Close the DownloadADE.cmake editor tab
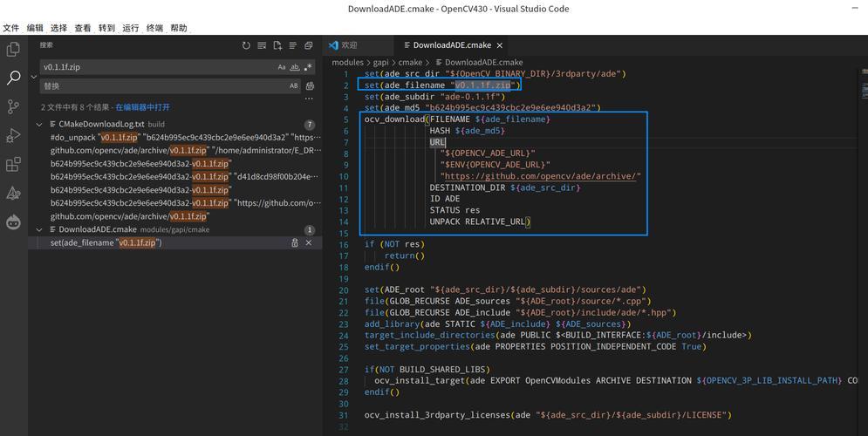The height and width of the screenshot is (436, 868). tap(499, 45)
